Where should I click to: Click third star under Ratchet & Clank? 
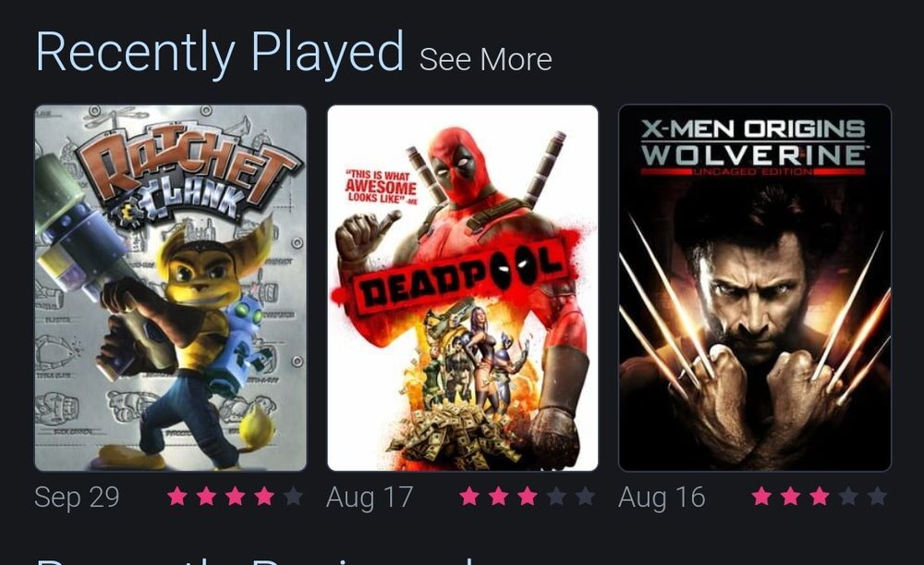235,497
